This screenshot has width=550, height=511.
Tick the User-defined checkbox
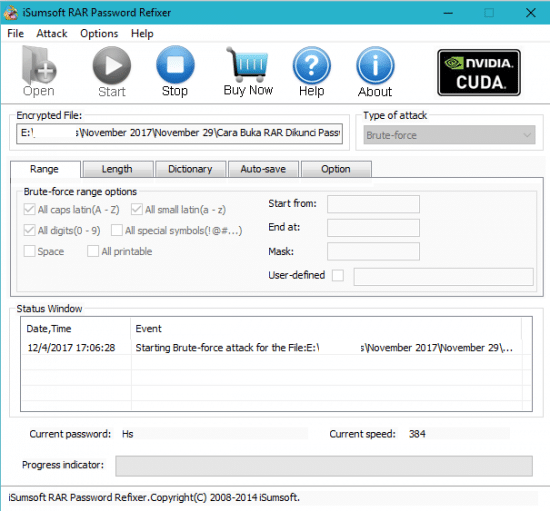pos(338,275)
